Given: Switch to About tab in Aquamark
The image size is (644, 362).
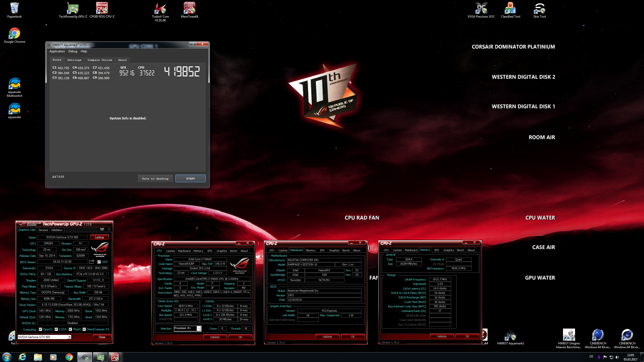Looking at the screenshot, I should [123, 60].
